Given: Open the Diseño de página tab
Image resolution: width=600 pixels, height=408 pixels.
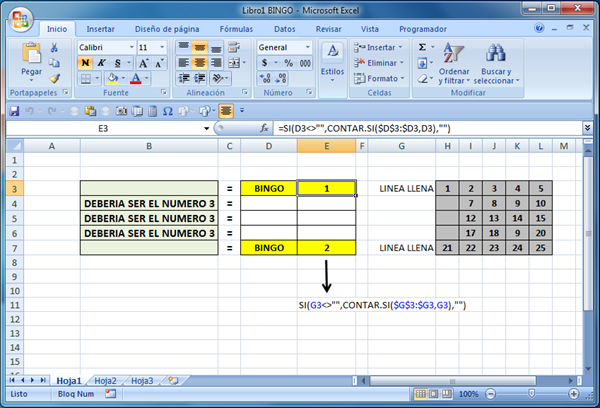Looking at the screenshot, I should [167, 29].
